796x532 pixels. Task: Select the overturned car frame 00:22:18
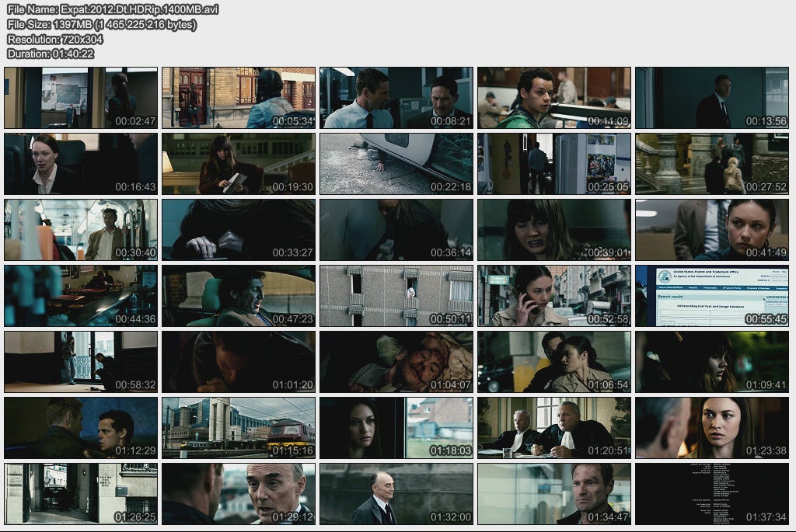click(396, 164)
